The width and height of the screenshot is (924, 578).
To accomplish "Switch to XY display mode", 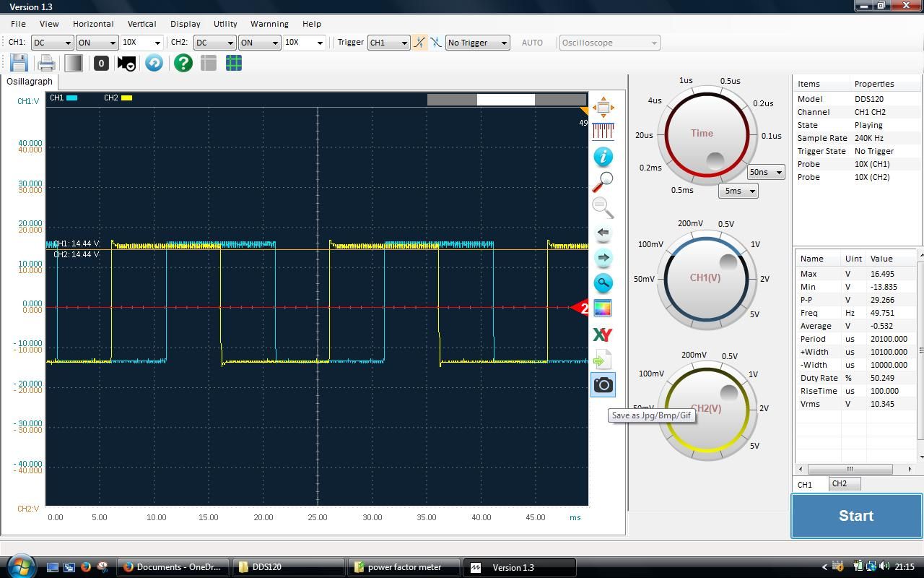I will 603,335.
